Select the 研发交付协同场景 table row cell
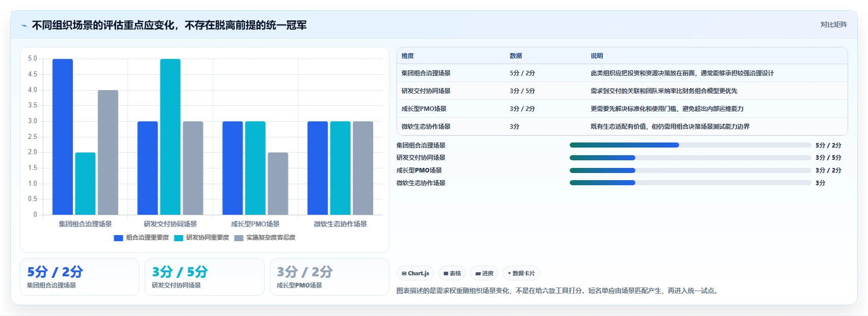 pyautogui.click(x=426, y=91)
